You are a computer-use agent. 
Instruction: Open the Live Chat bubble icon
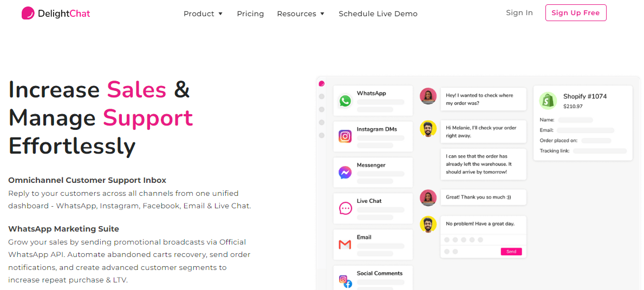click(345, 208)
